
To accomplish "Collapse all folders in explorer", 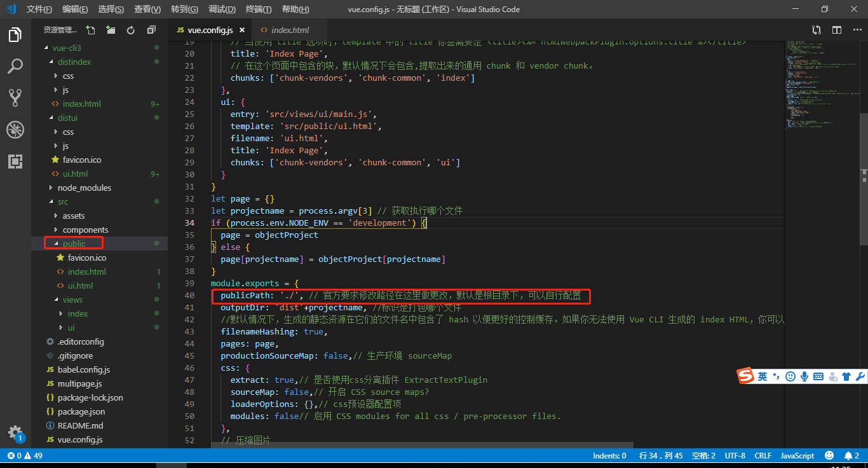I will [x=151, y=30].
